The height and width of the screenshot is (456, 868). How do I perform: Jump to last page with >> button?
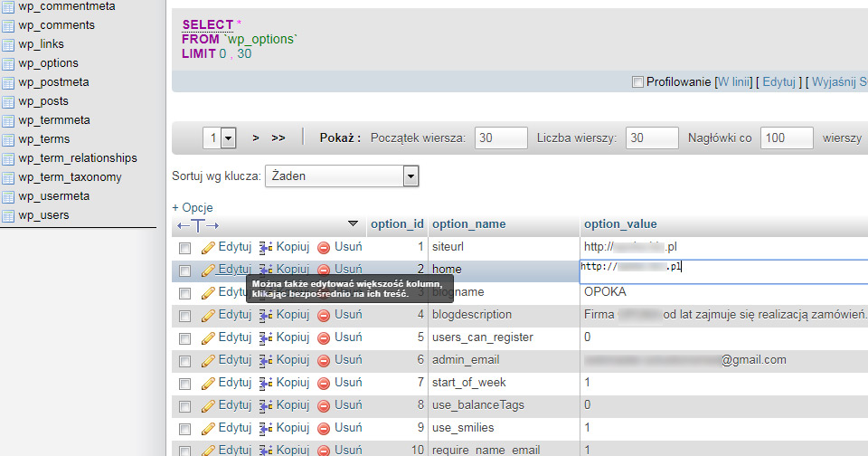278,138
